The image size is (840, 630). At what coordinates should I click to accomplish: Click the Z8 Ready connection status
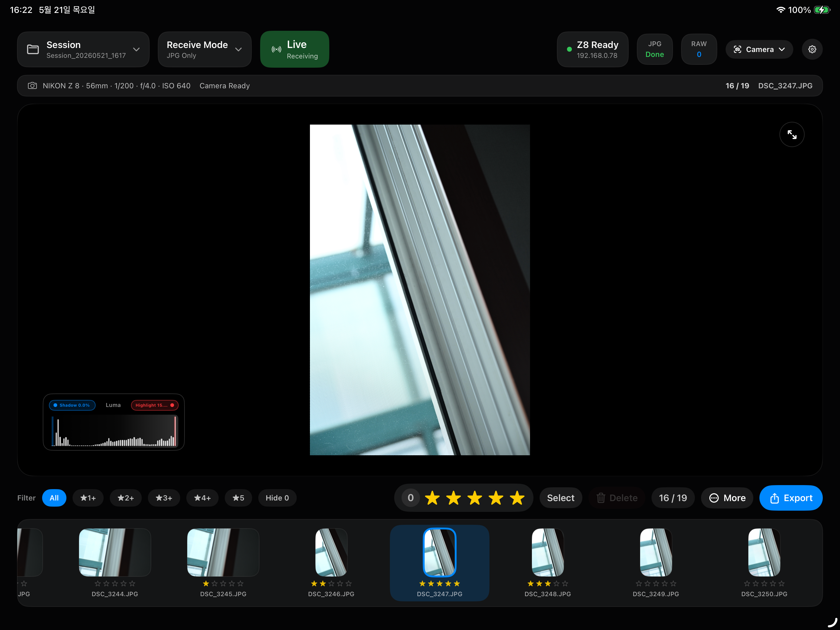point(592,50)
